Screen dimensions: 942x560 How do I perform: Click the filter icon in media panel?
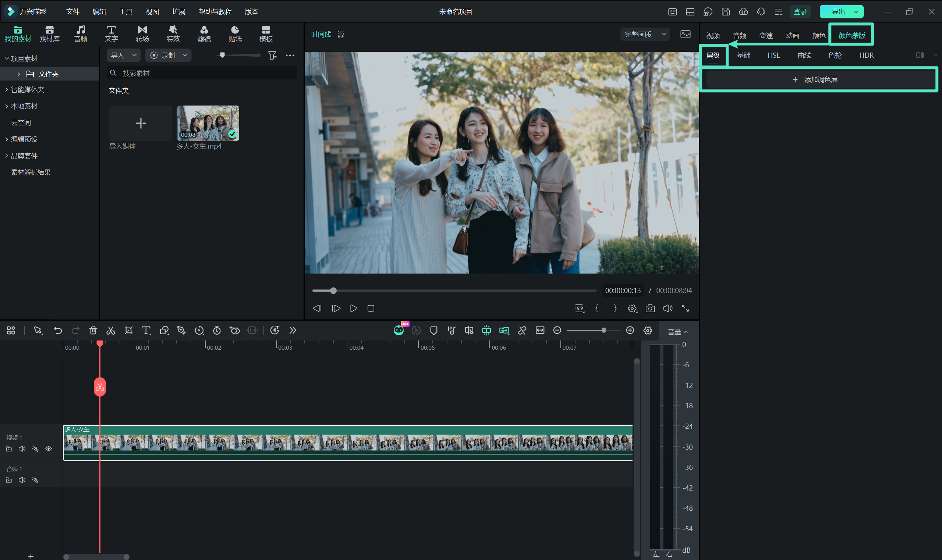click(272, 56)
